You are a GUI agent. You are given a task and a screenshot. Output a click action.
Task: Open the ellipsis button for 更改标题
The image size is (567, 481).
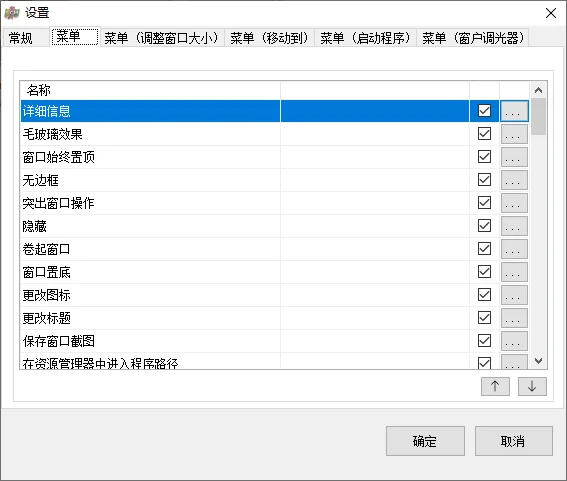tap(514, 318)
